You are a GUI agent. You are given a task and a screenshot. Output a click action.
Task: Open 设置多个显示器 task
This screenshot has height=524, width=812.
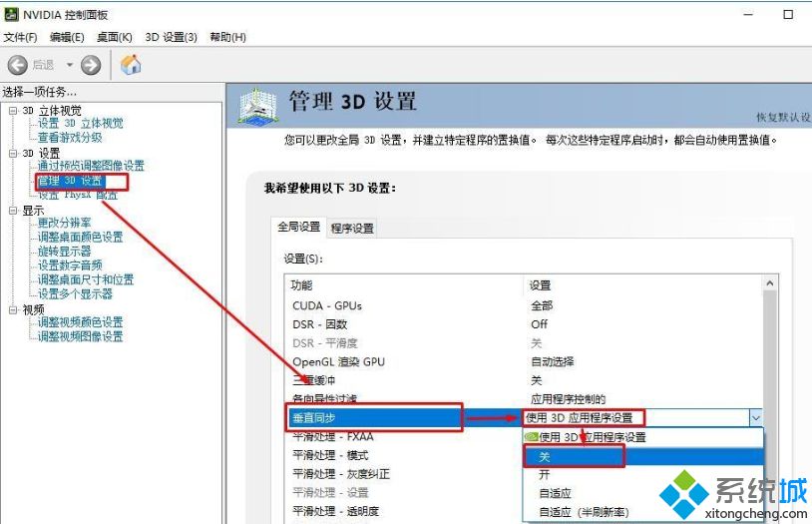75,293
